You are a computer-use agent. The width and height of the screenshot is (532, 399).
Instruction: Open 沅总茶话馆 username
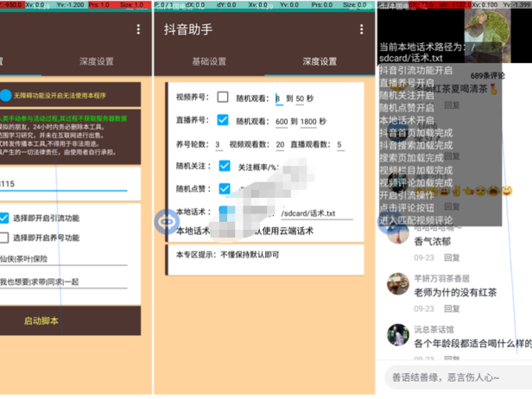tap(434, 329)
